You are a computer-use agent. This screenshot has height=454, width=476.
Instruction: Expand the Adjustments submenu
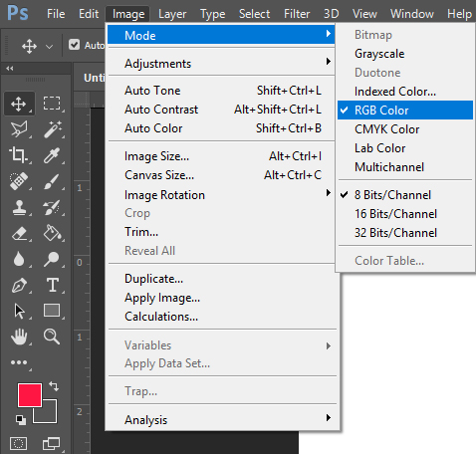coord(221,63)
